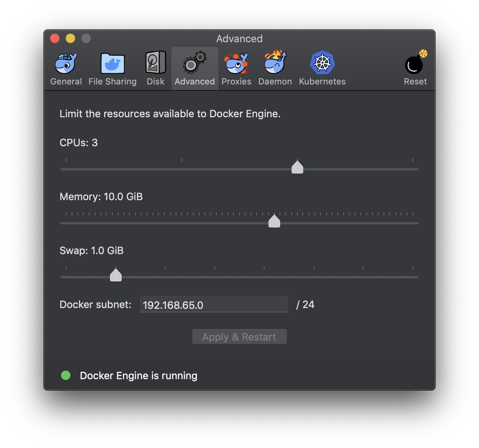Click the Swap slider handle

(116, 275)
